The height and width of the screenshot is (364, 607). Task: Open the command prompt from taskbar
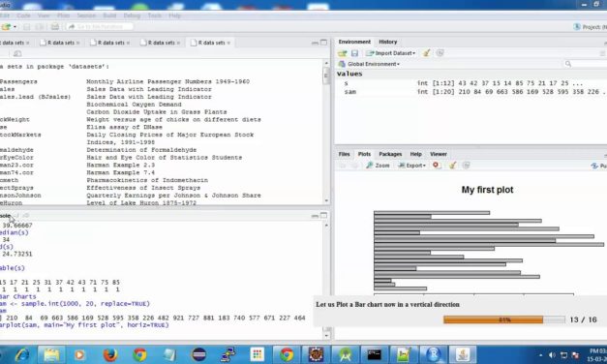pos(374,354)
